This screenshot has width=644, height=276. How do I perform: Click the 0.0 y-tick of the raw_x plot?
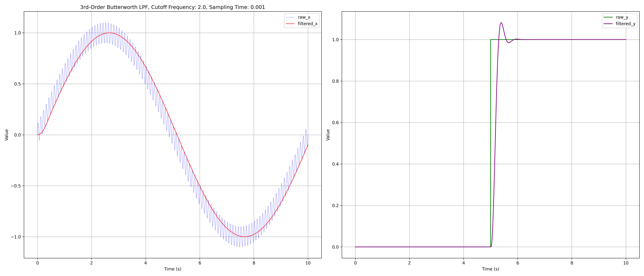tap(17, 135)
